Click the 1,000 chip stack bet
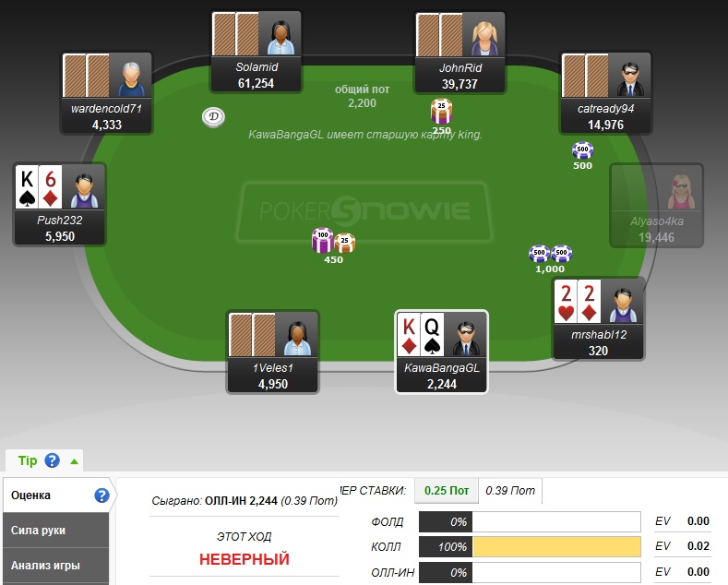Image resolution: width=728 pixels, height=585 pixels. (x=550, y=259)
